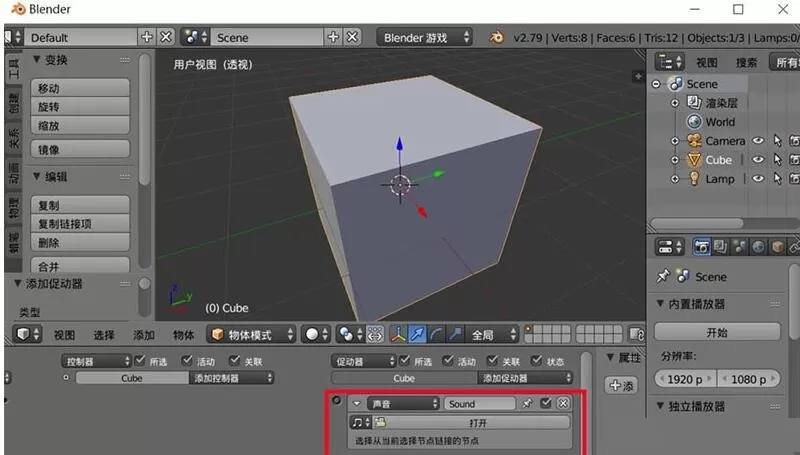Select the rotate manipulator arc
Viewport: 800px width, 455px height.
(x=437, y=335)
